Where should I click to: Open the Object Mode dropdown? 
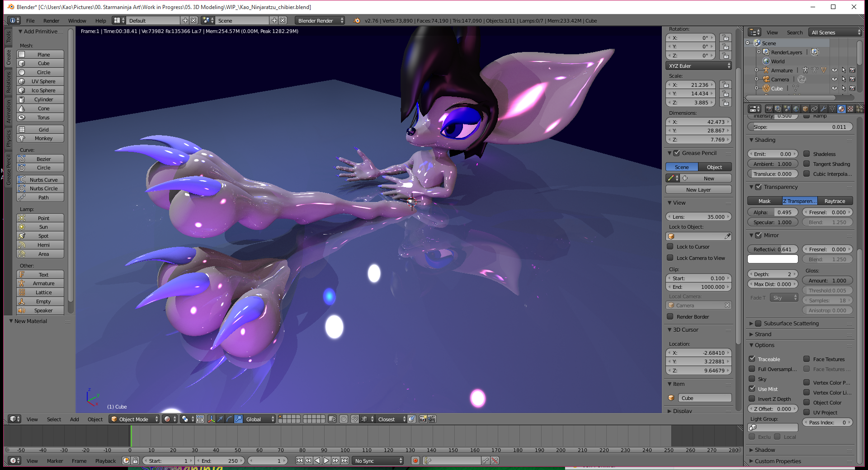pos(135,419)
